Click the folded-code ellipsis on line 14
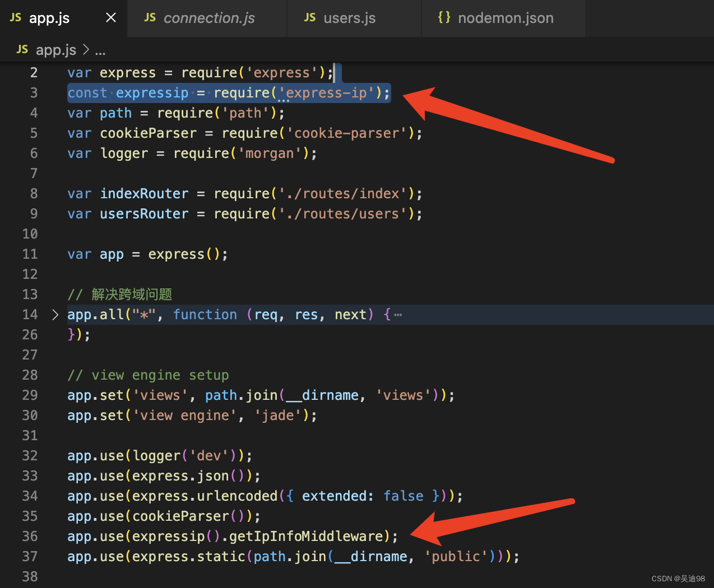Image resolution: width=714 pixels, height=588 pixels. (398, 315)
